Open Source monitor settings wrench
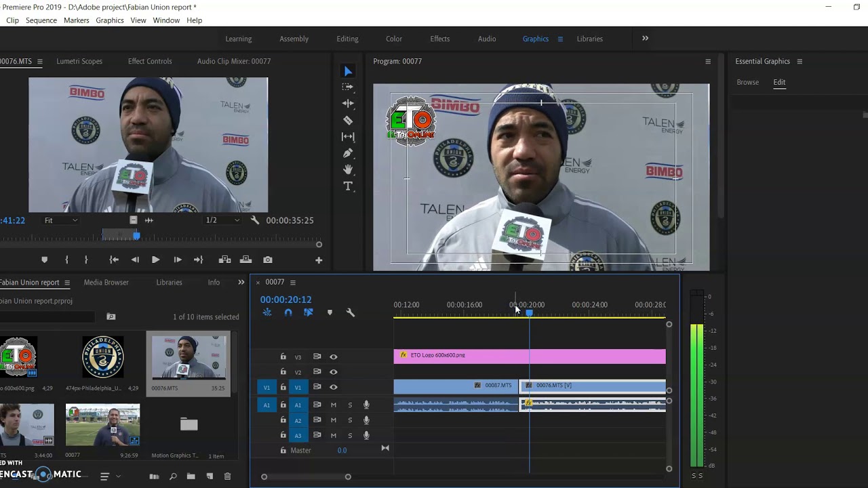Image resolution: width=868 pixels, height=488 pixels. pyautogui.click(x=255, y=220)
